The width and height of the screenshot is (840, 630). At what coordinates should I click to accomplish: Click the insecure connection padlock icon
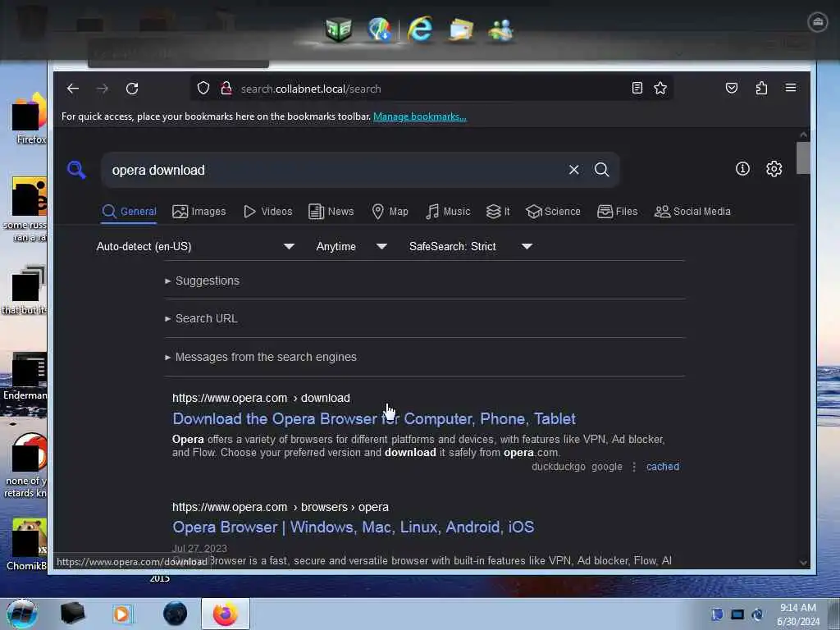point(226,88)
